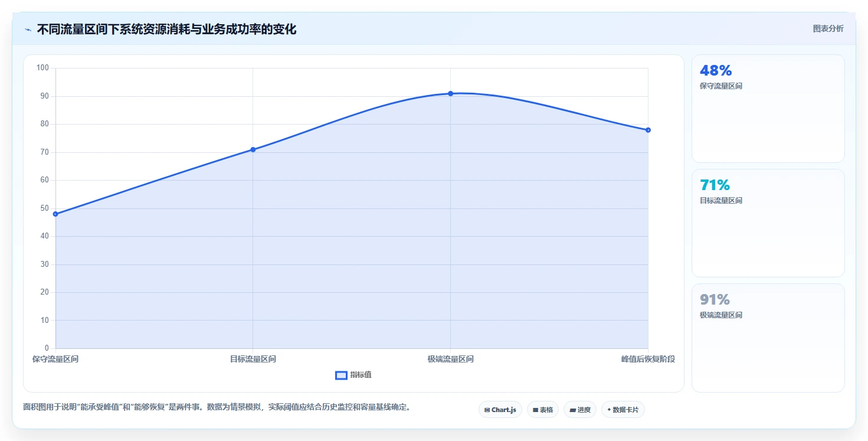Click the 进度 tag pill
The width and height of the screenshot is (868, 441).
pyautogui.click(x=580, y=410)
